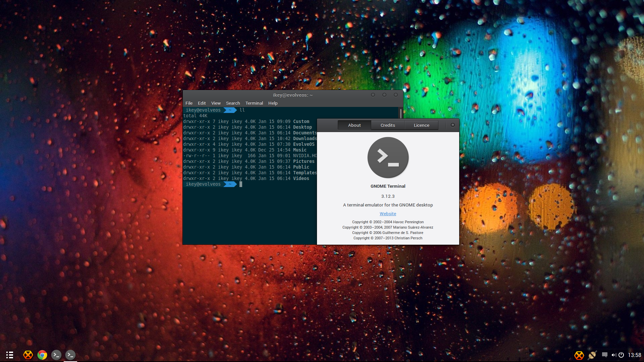644x362 pixels.
Task: Click the 'Pictures' directory name in terminal
Action: click(x=304, y=161)
